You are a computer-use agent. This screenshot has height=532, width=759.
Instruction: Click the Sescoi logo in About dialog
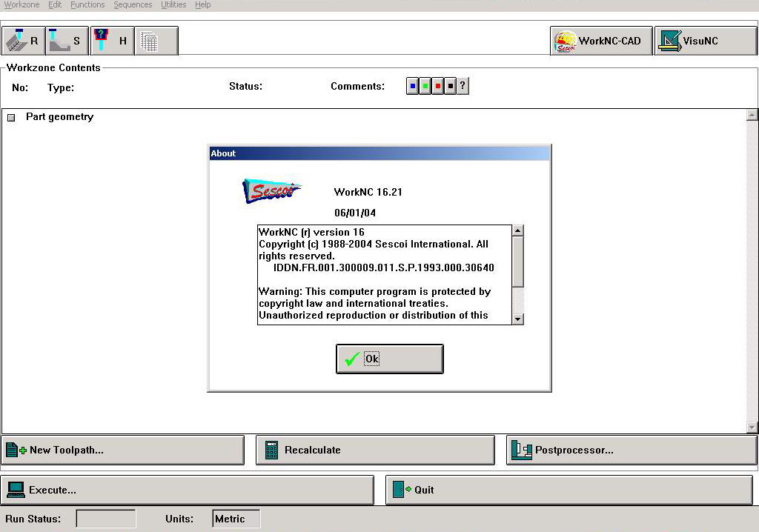coord(271,190)
